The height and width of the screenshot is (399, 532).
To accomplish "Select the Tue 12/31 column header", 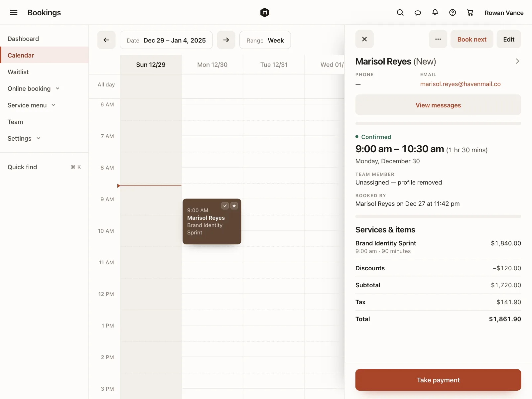I will (x=274, y=65).
